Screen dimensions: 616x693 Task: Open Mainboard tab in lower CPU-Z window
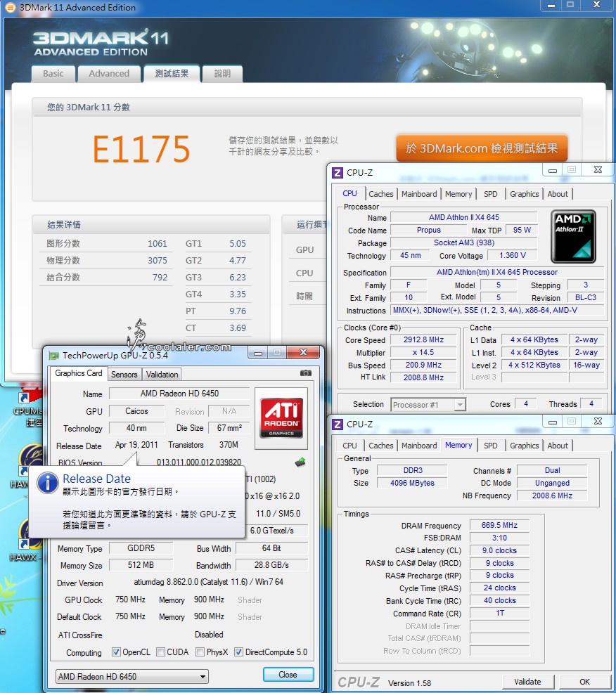[x=419, y=446]
